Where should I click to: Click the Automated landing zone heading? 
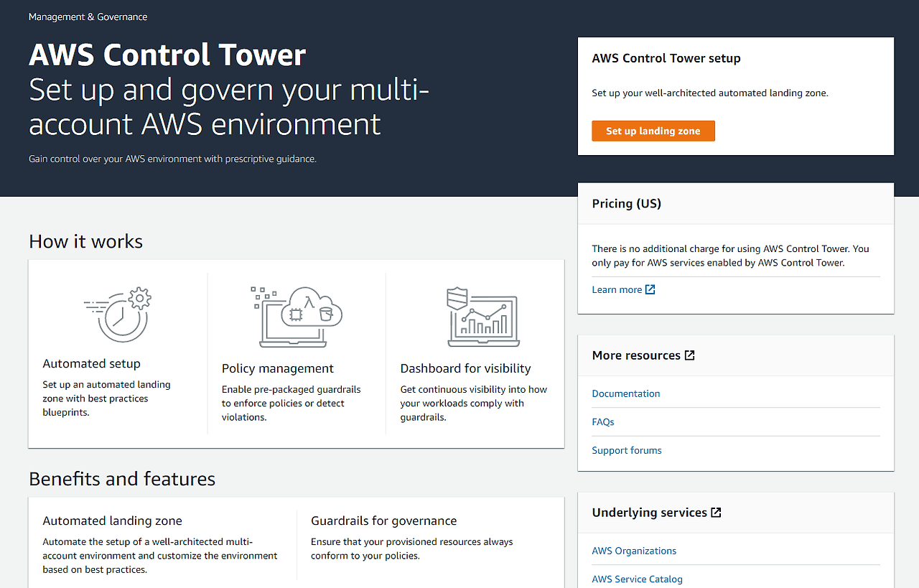113,521
